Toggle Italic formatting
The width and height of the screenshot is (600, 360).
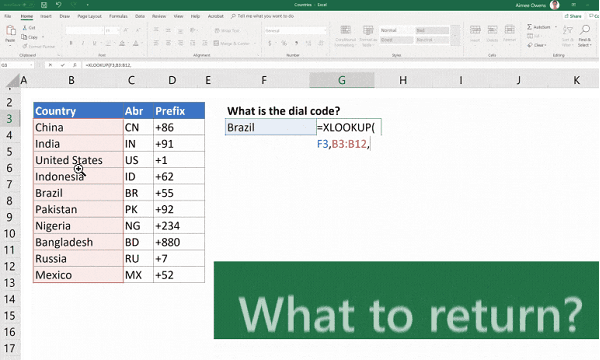(83, 43)
